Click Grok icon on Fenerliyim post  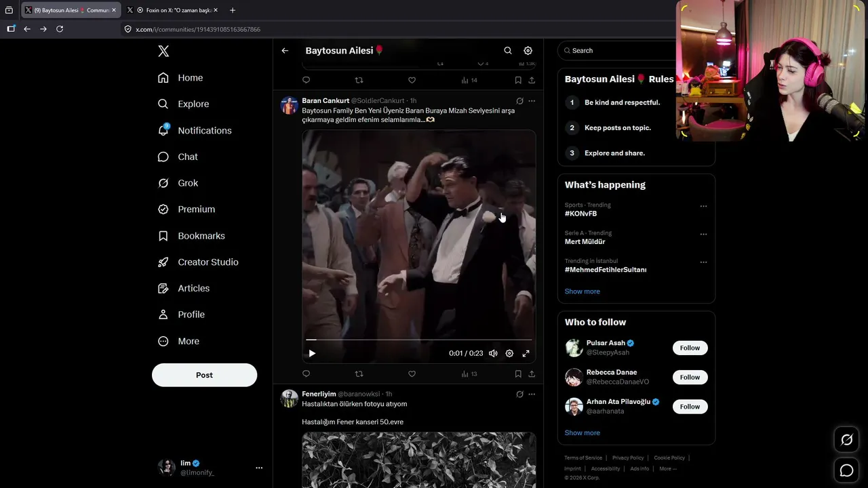(519, 394)
